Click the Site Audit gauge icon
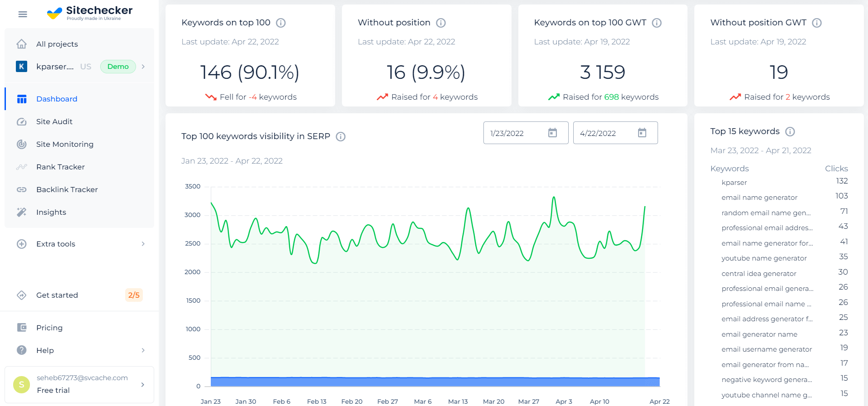This screenshot has height=406, width=868. click(x=21, y=121)
